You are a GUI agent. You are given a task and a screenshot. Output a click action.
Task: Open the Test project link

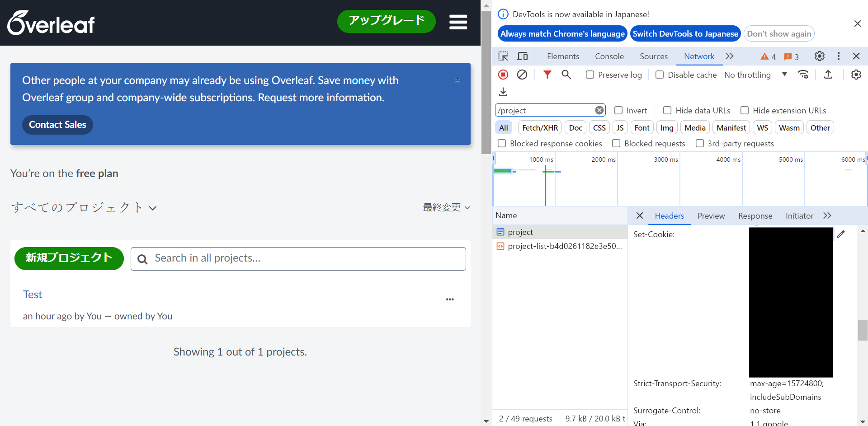click(x=32, y=294)
